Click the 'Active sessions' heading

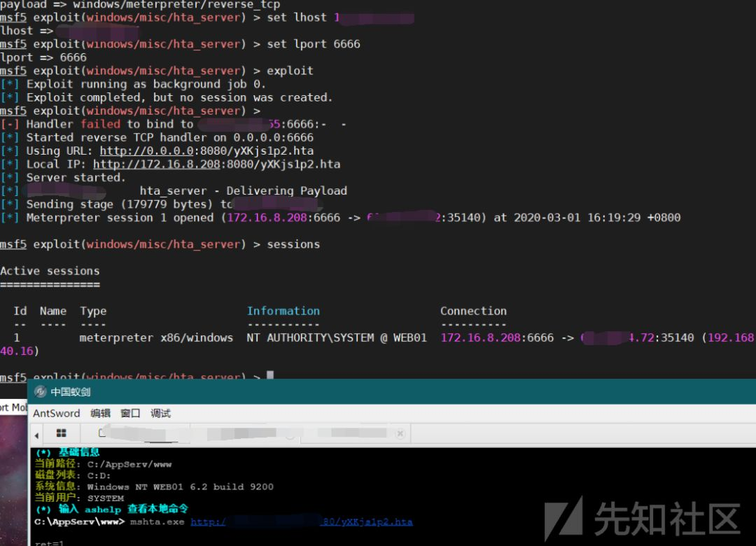coord(50,271)
